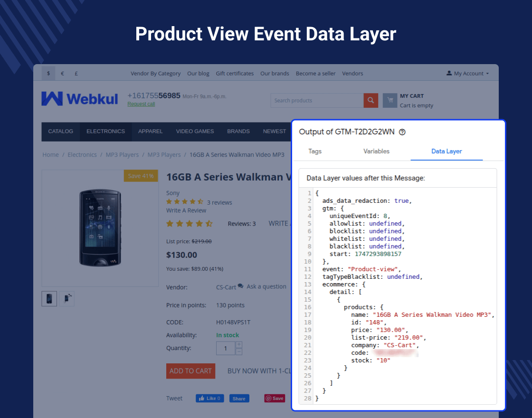Open Vendor By Category link
Image resolution: width=532 pixels, height=418 pixels.
[x=155, y=73]
